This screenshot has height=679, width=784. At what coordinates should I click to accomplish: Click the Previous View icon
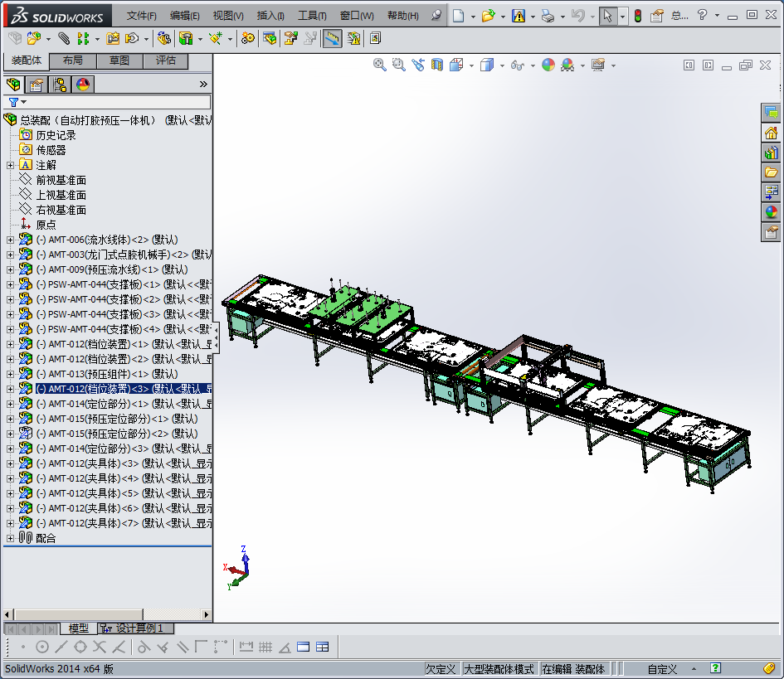click(418, 65)
